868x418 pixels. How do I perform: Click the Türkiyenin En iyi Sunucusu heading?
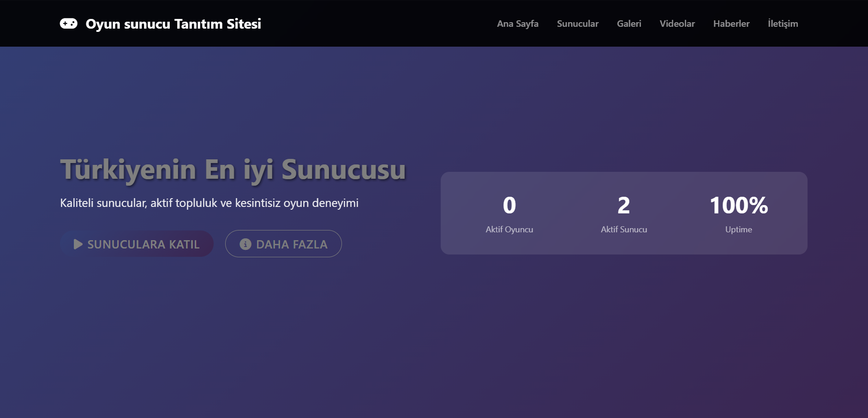point(233,170)
